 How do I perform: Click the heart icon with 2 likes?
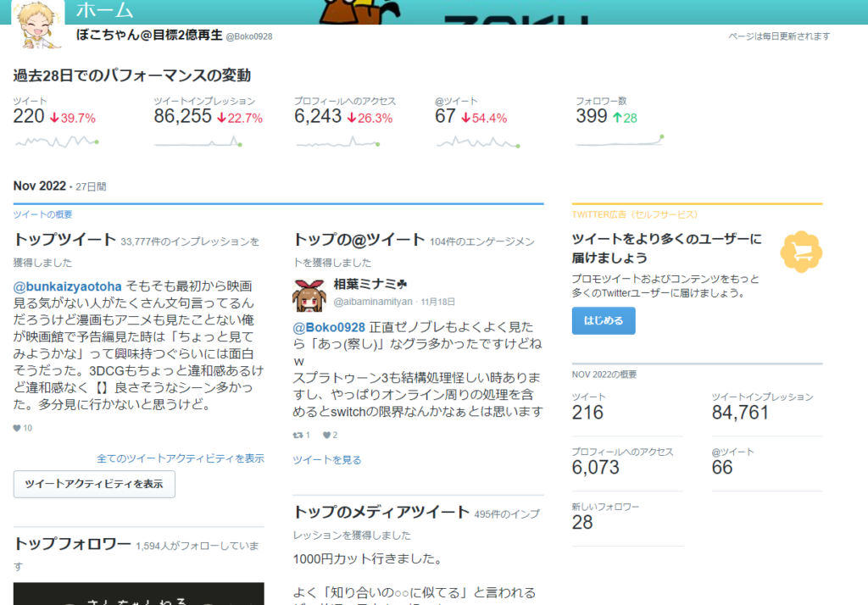[326, 435]
